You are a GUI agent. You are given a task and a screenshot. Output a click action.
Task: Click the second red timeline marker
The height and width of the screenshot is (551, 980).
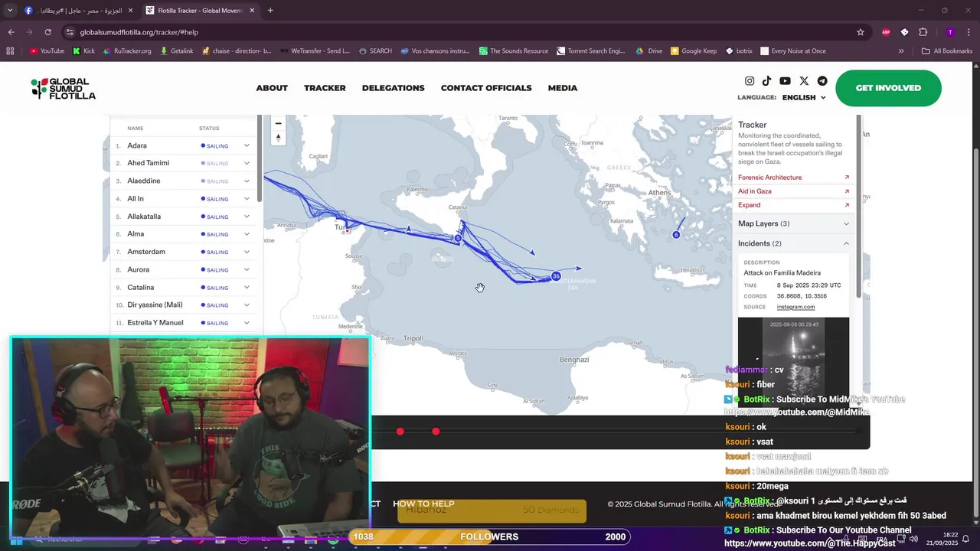[x=436, y=432]
